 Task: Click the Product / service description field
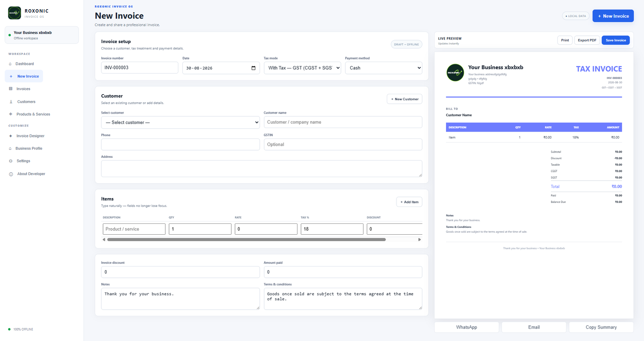[x=134, y=229]
